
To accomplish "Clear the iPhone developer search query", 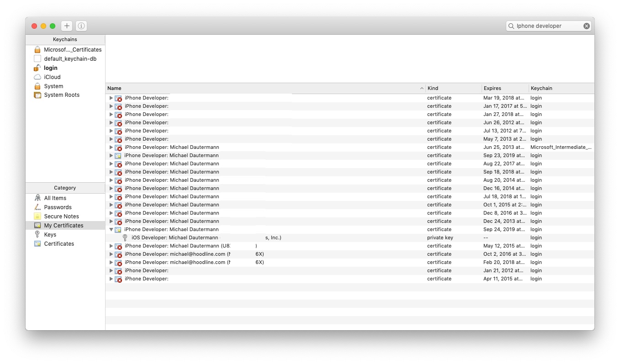I will [586, 26].
